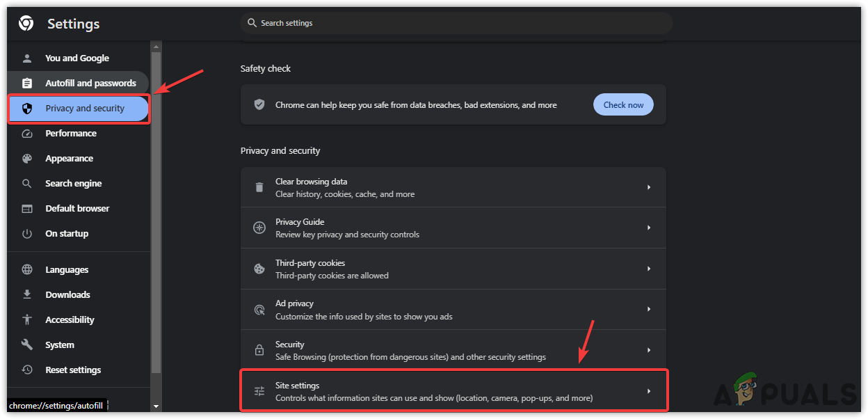
Task: Click the On startup power icon
Action: coord(27,234)
